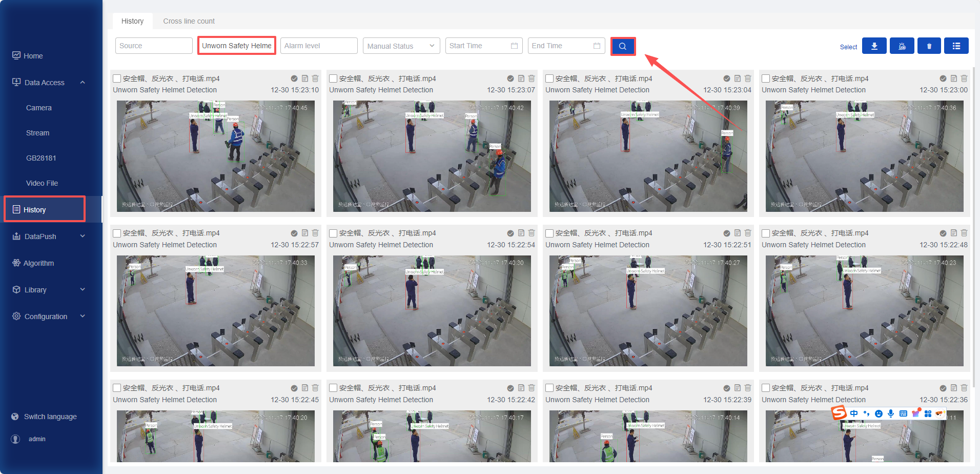Click the blue search magnifier button
980x474 pixels.
point(623,46)
